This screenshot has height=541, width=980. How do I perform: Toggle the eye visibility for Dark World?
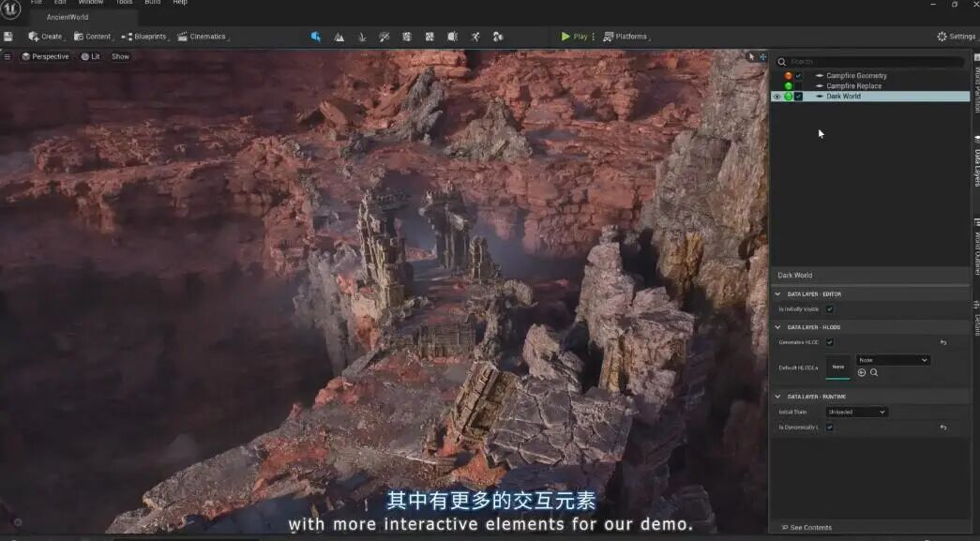776,97
